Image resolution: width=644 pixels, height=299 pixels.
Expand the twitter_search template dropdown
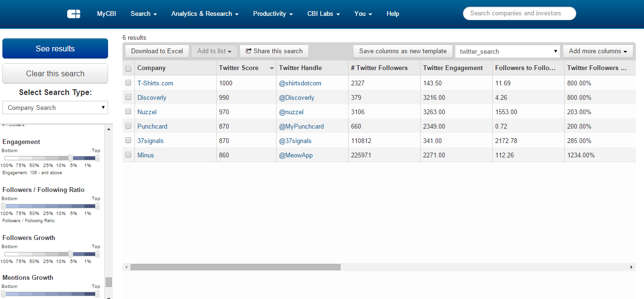508,51
